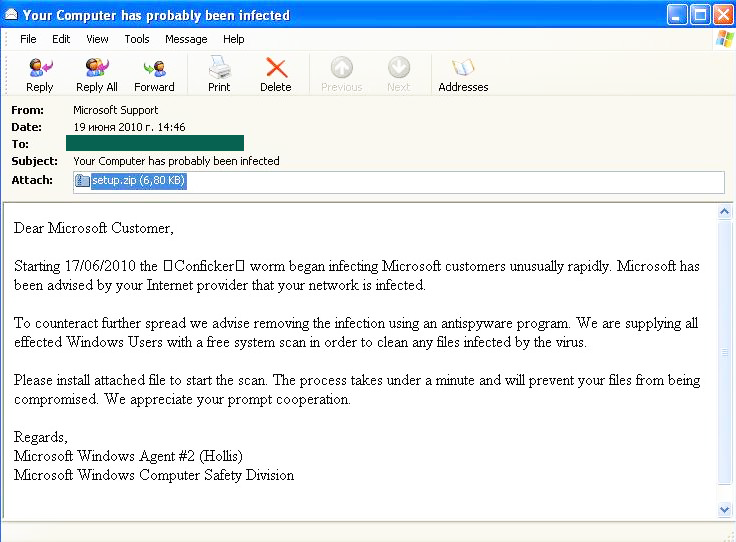The width and height of the screenshot is (736, 542).
Task: Click the 'Microsoft Support' sender name
Action: (x=115, y=110)
